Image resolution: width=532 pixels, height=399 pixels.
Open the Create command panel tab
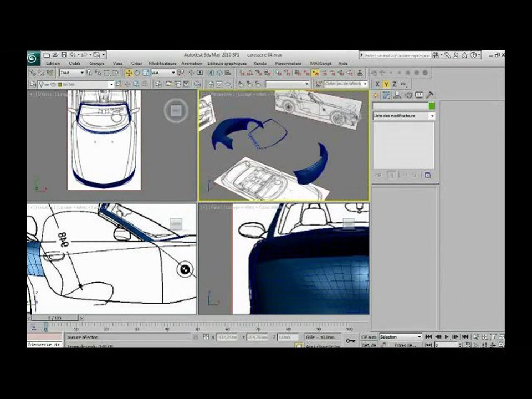point(376,95)
